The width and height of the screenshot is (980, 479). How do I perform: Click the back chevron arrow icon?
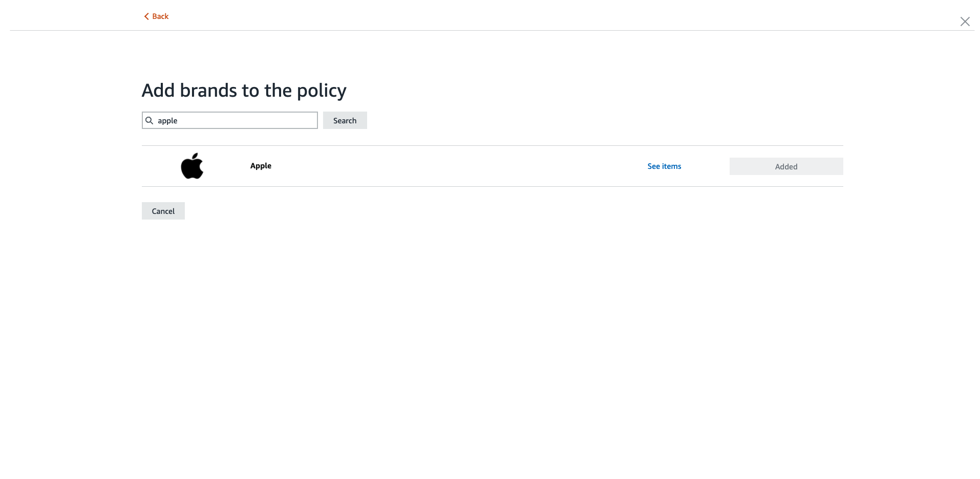coord(146,16)
